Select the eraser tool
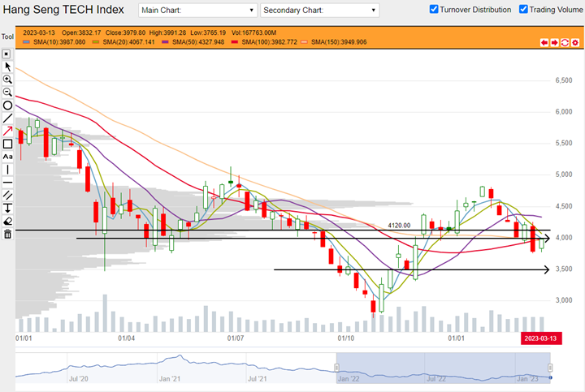The width and height of the screenshot is (585, 392). click(x=7, y=222)
